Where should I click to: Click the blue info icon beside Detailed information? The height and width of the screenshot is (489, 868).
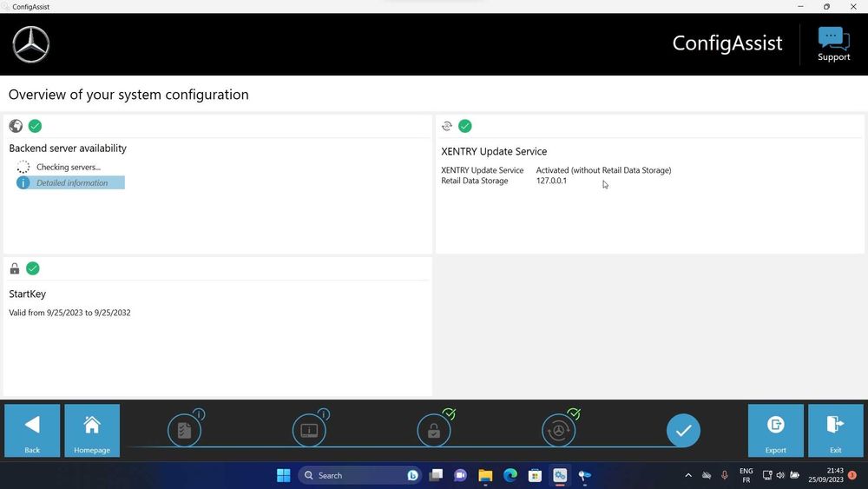point(23,182)
